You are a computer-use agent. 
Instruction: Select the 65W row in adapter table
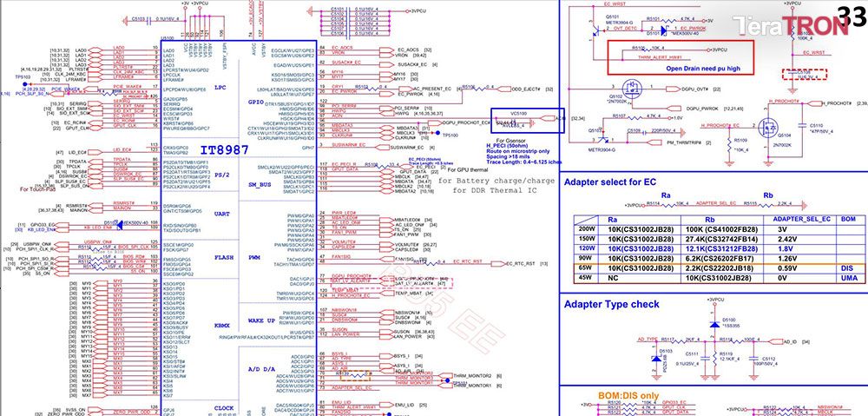coord(718,268)
